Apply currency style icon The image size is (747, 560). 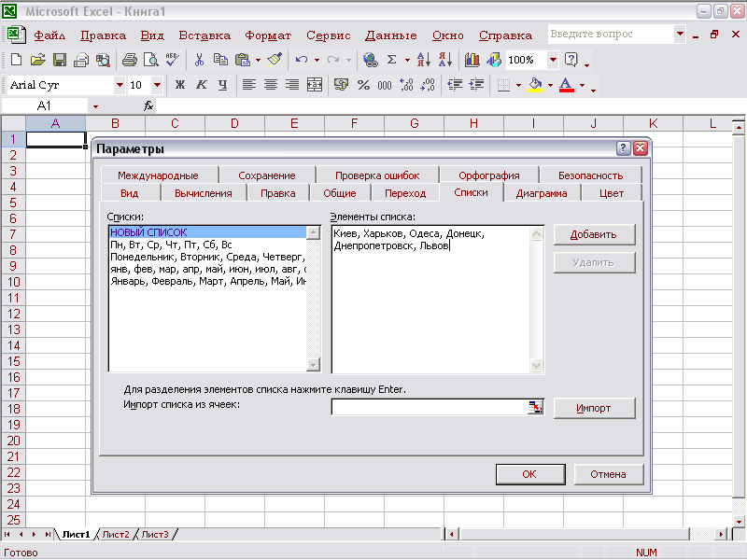341,85
